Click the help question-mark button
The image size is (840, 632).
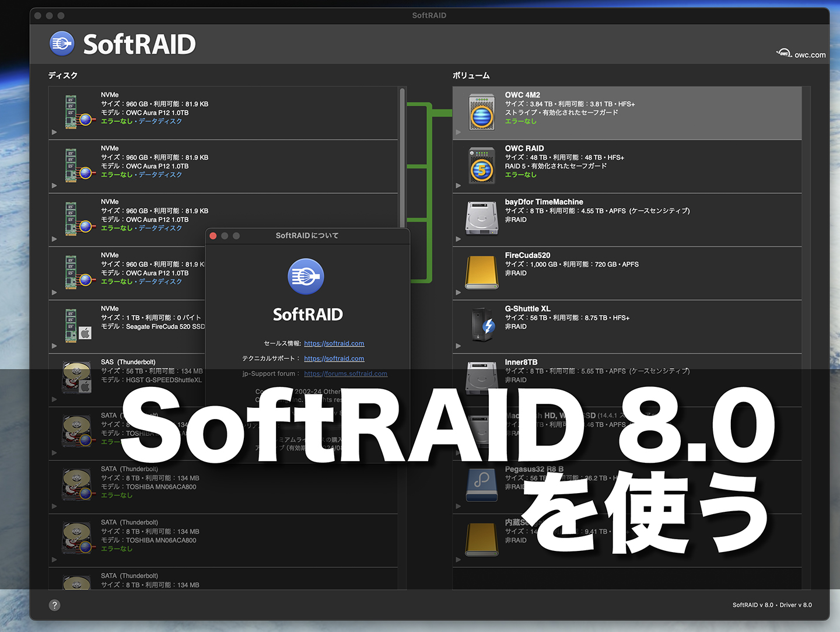pos(54,605)
